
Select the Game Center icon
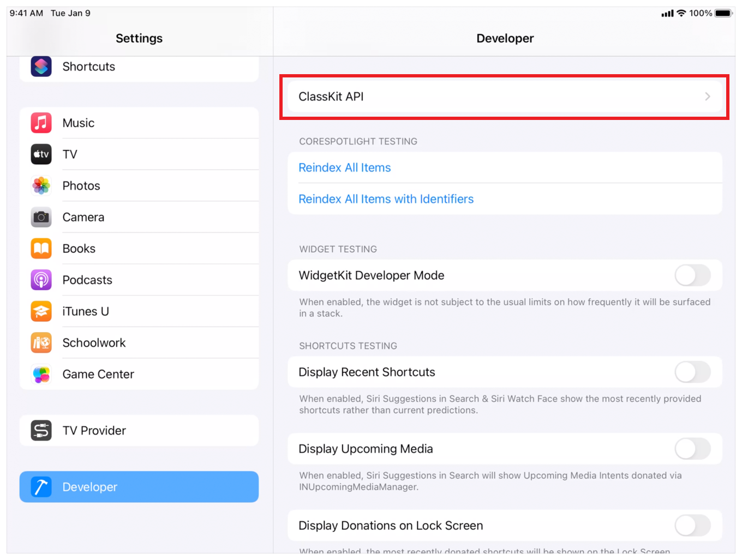point(41,375)
